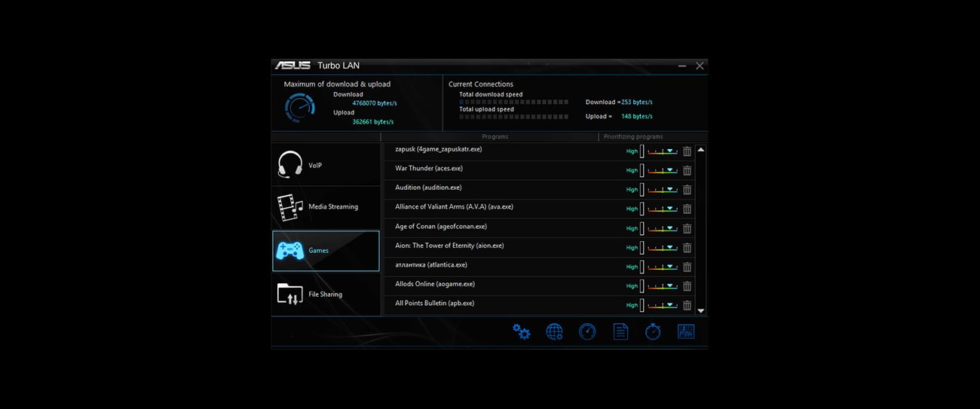Viewport: 980px width, 409px height.
Task: Minimize the Turbo LAN window
Action: coord(682,66)
